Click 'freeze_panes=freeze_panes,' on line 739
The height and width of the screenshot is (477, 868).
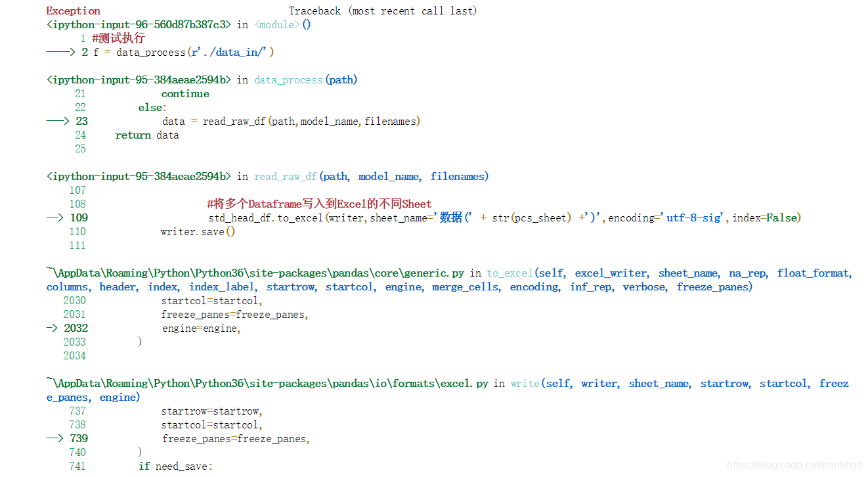(x=236, y=438)
